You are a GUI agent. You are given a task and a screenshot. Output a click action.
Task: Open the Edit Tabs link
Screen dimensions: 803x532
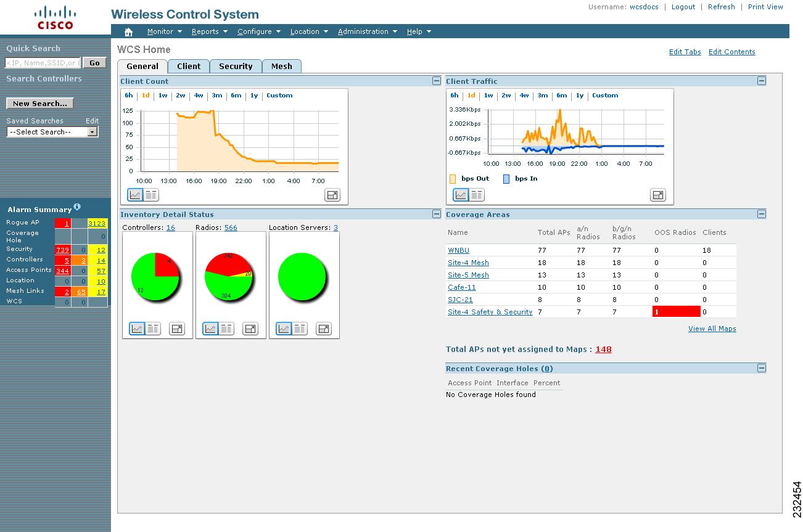click(685, 52)
